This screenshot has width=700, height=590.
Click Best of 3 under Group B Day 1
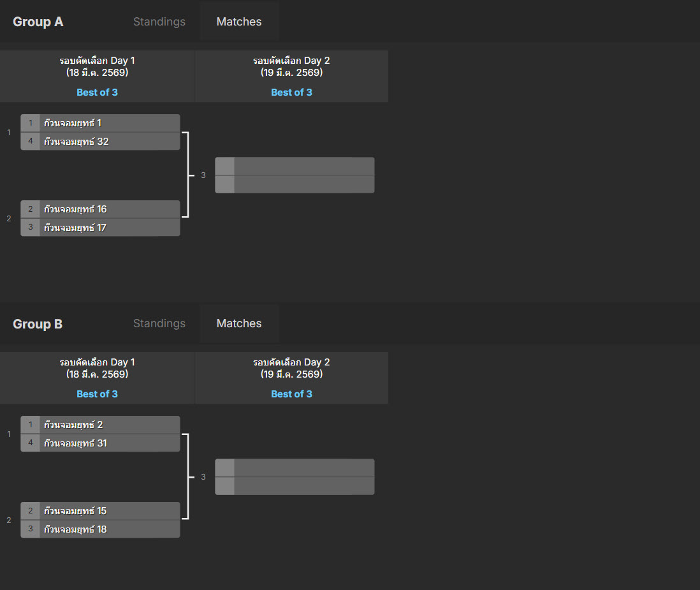point(97,394)
